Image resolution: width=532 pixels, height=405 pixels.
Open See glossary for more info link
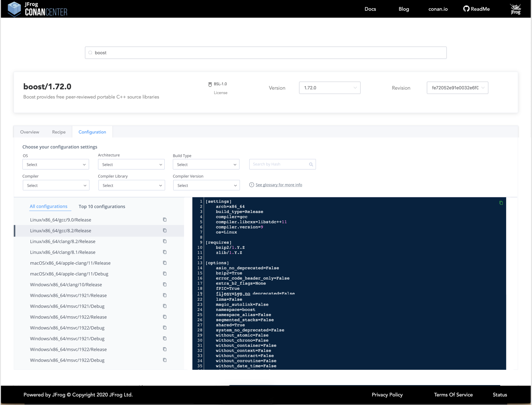279,185
